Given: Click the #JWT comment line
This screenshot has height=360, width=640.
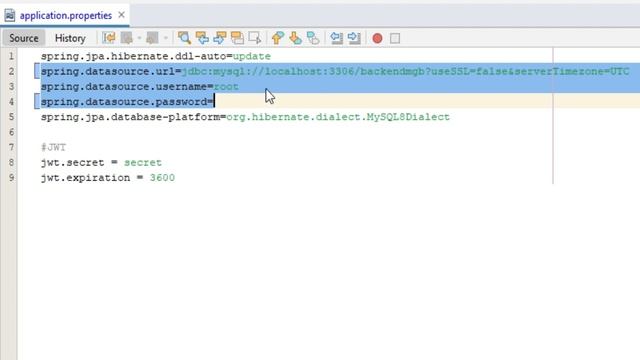Looking at the screenshot, I should 53,147.
